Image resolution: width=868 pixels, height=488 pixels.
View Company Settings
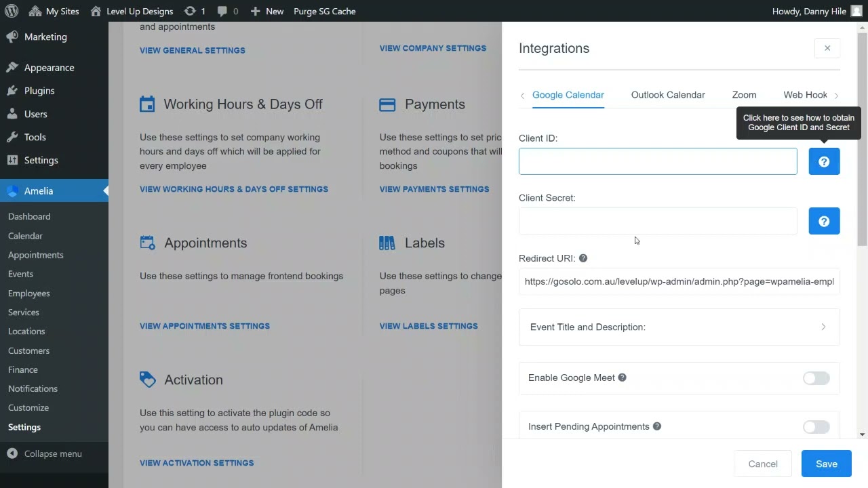coord(433,48)
